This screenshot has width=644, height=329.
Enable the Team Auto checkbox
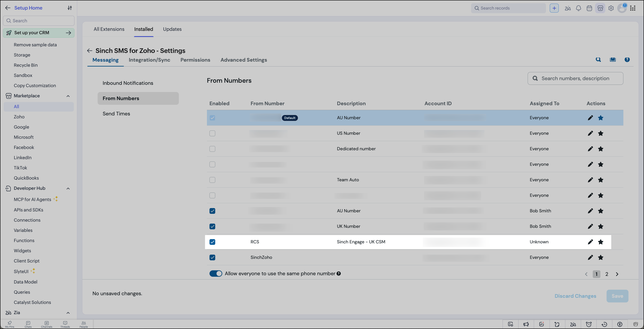pyautogui.click(x=212, y=180)
